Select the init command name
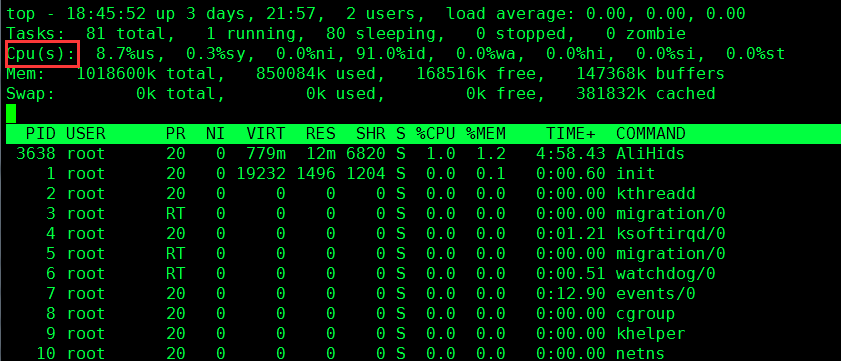Viewport: 841px width, 361px height. [636, 174]
